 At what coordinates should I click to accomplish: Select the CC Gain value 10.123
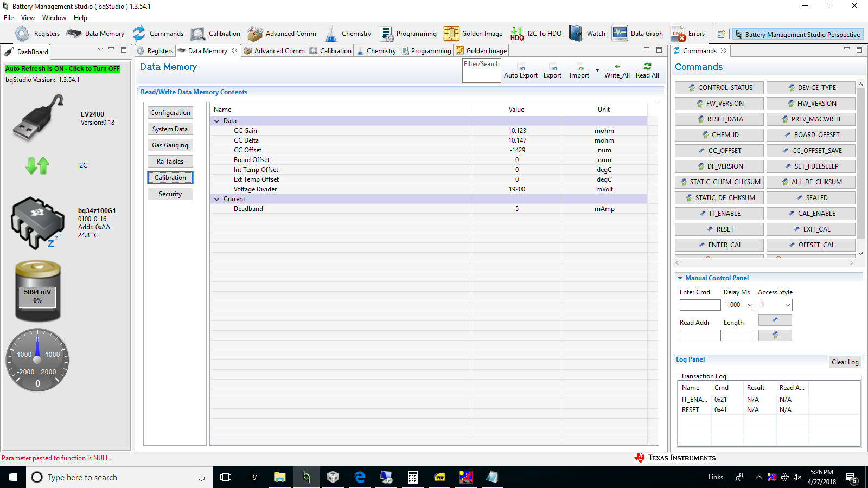coord(517,131)
